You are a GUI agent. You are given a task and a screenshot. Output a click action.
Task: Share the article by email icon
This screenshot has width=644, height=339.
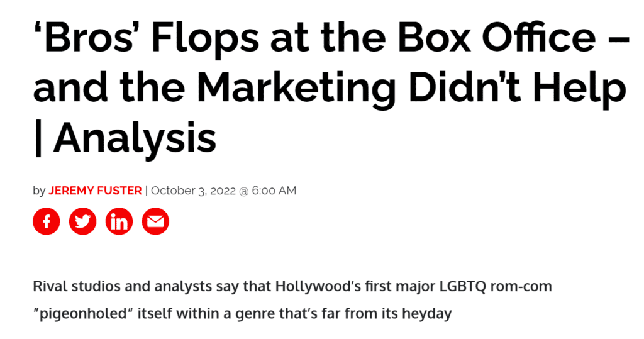(x=155, y=221)
